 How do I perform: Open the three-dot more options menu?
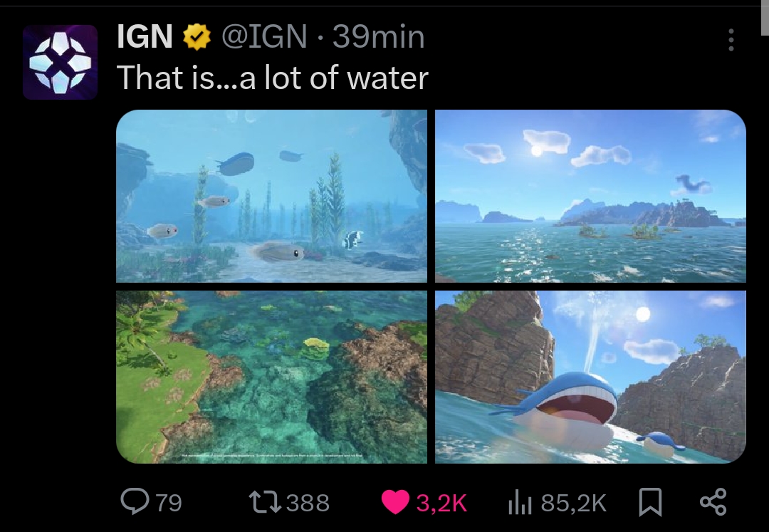(731, 40)
